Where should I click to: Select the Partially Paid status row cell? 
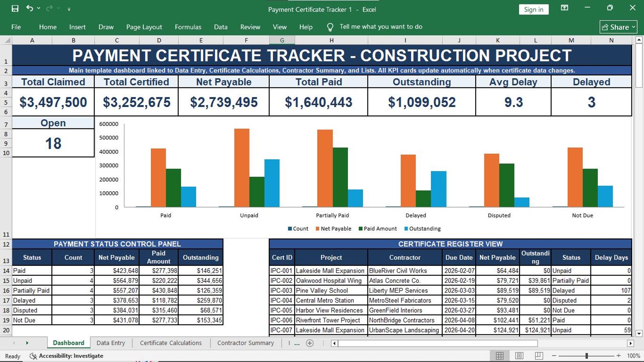[32, 290]
